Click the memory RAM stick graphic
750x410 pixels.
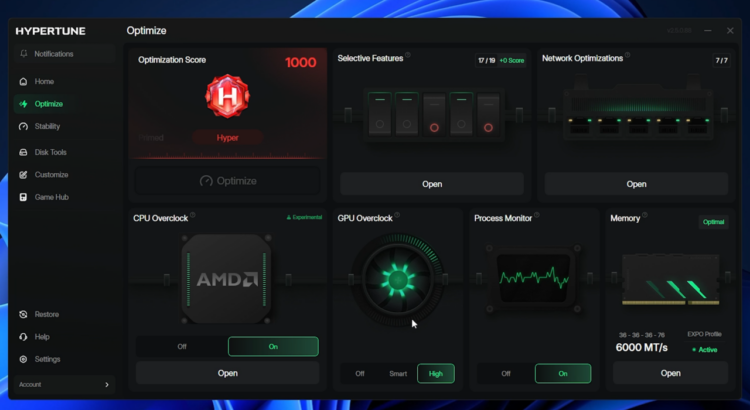(x=671, y=280)
